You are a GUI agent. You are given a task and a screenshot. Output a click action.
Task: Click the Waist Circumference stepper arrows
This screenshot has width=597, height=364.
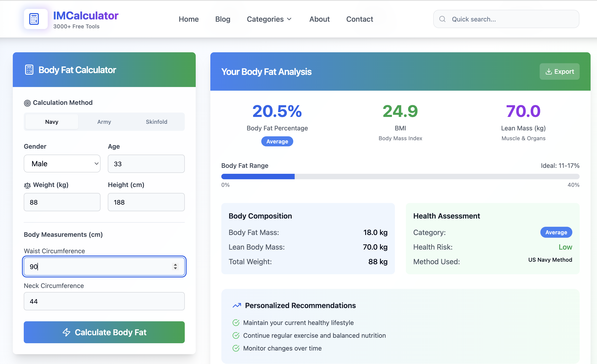[x=175, y=266]
